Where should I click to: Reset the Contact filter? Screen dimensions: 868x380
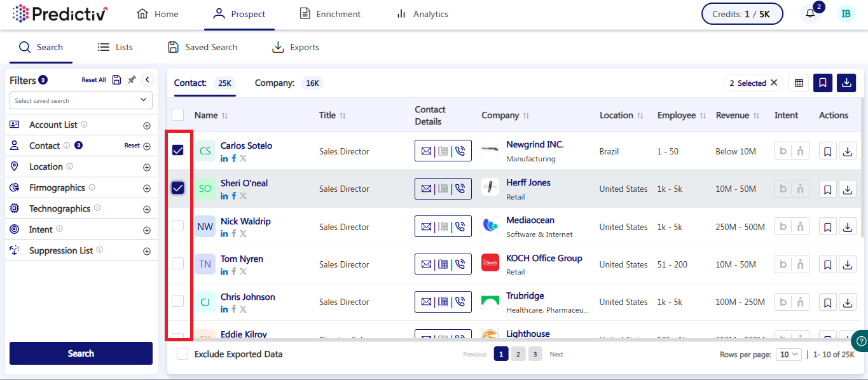132,146
